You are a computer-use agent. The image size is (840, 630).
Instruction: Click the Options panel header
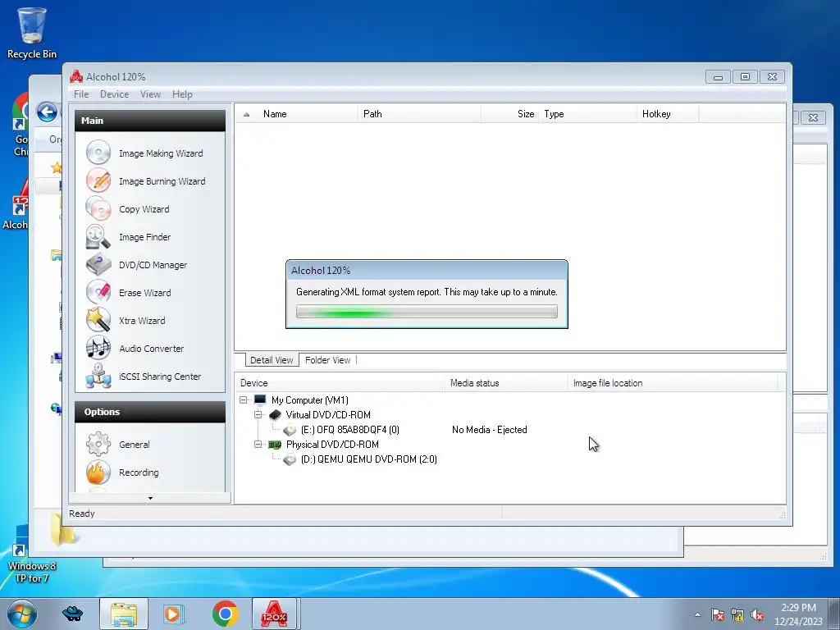click(150, 412)
